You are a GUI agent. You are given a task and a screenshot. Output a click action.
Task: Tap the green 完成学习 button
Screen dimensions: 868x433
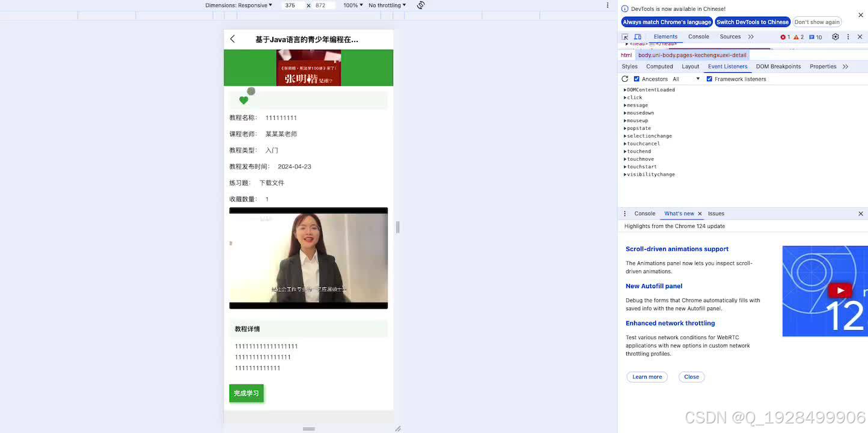[x=246, y=393]
